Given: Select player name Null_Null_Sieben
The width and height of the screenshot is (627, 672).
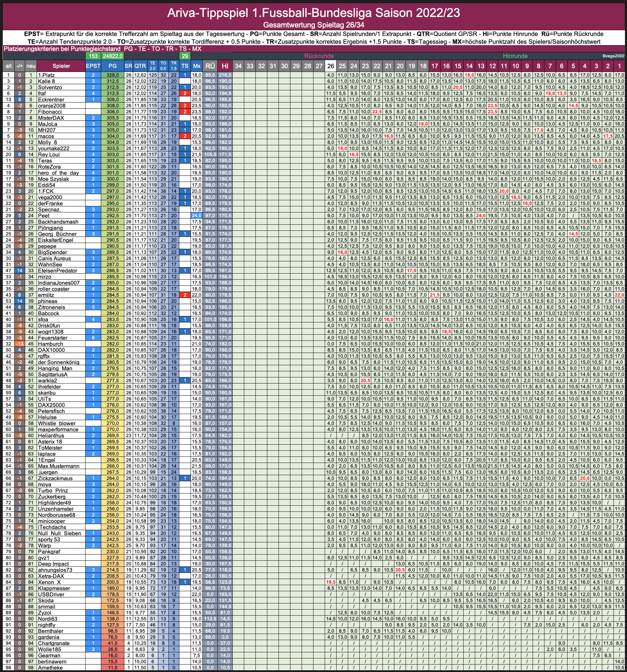Looking at the screenshot, I should [x=59, y=533].
